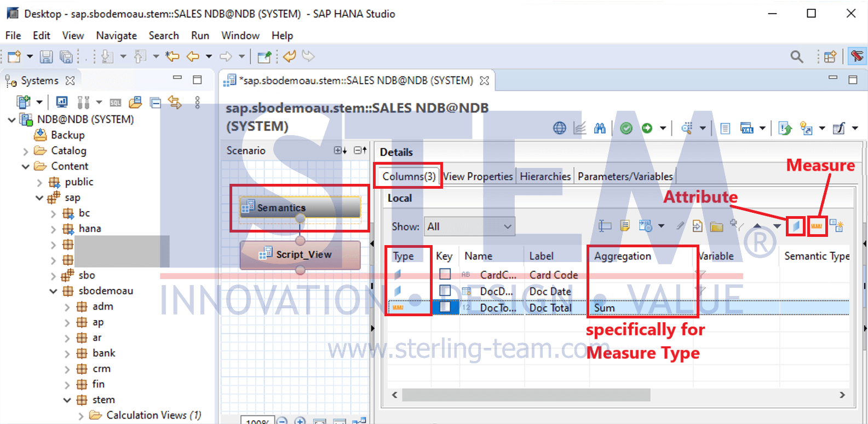Click the Move Up arrow in columns toolbar
The image size is (868, 424).
[757, 226]
